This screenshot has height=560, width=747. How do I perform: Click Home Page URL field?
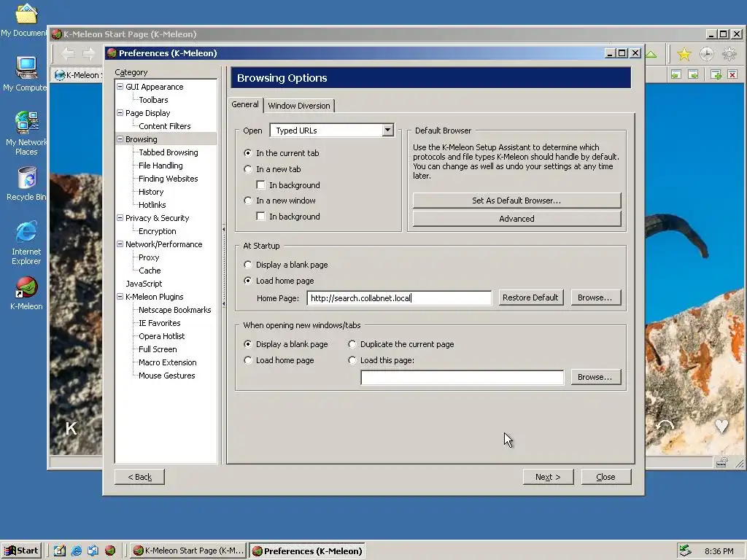[399, 298]
